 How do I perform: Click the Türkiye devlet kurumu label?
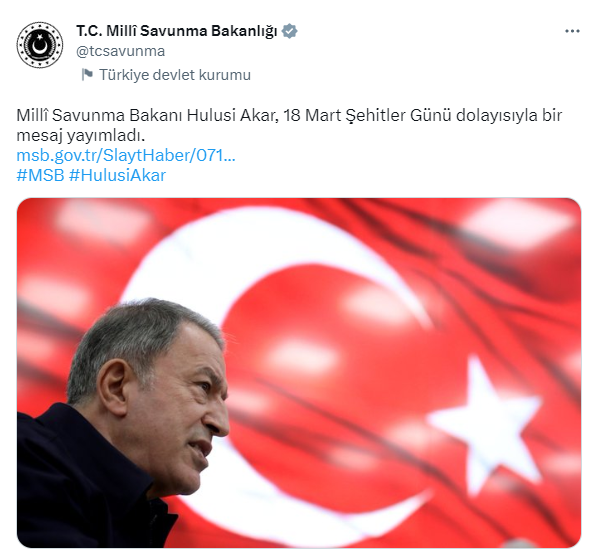pos(175,75)
